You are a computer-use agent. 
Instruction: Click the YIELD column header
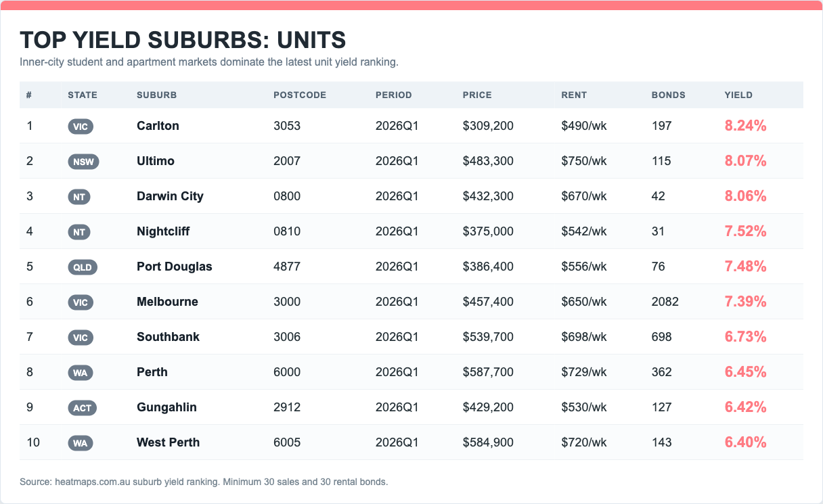tap(738, 95)
